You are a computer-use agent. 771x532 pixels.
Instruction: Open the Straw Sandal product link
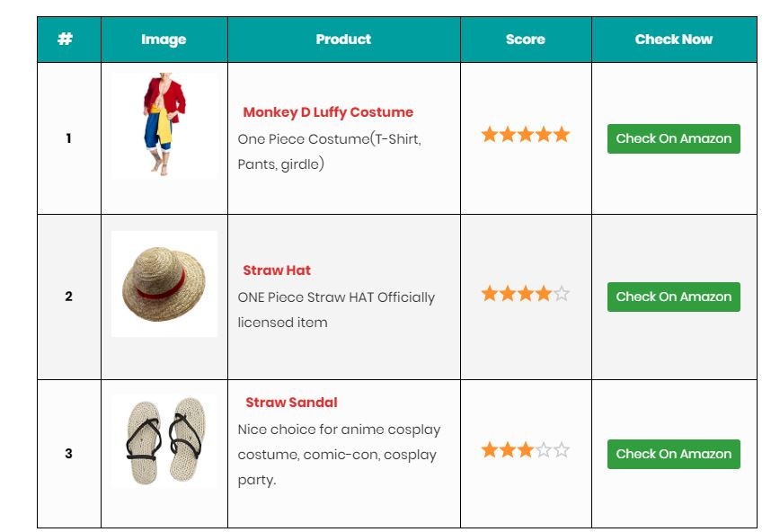(x=291, y=403)
